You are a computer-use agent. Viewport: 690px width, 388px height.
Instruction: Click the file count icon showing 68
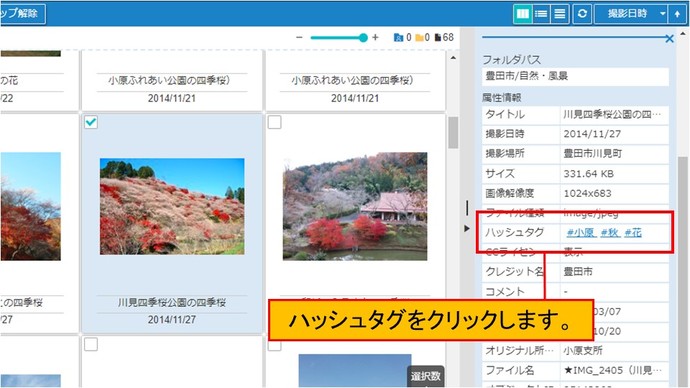438,37
